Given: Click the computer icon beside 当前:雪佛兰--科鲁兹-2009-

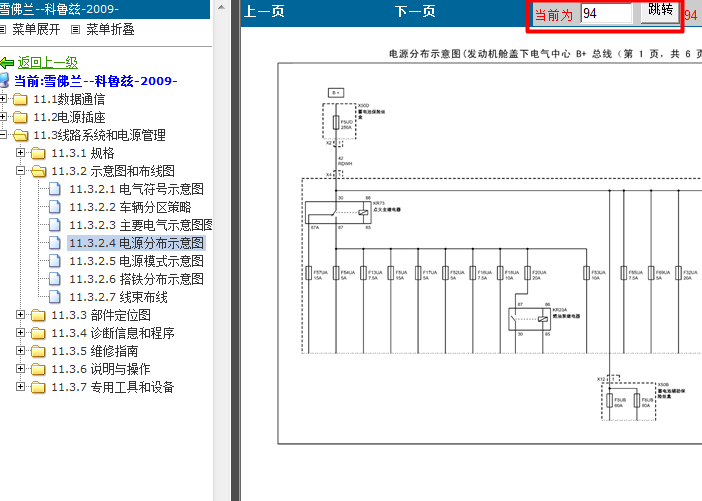Looking at the screenshot, I should [x=4, y=81].
